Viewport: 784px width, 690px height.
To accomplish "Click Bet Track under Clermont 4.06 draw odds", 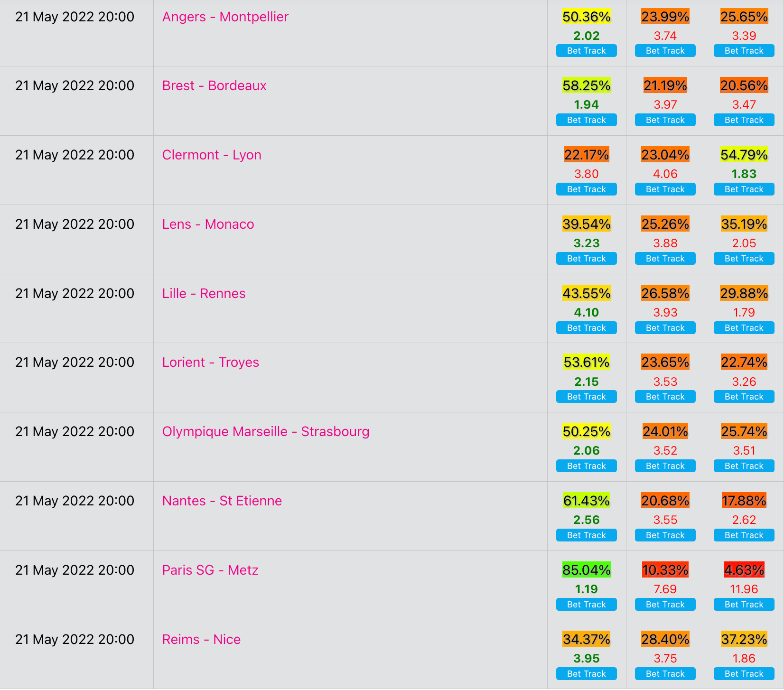I will coord(665,189).
